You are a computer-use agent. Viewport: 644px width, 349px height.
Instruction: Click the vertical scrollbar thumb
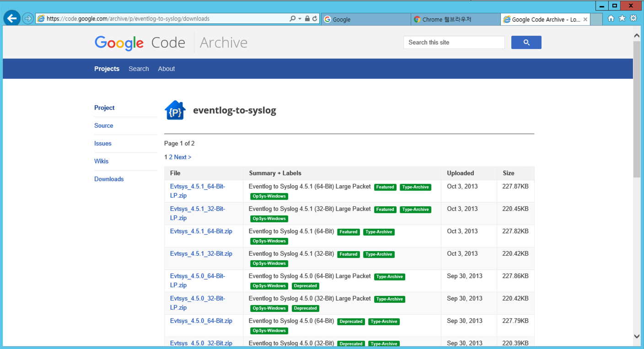coord(637,109)
